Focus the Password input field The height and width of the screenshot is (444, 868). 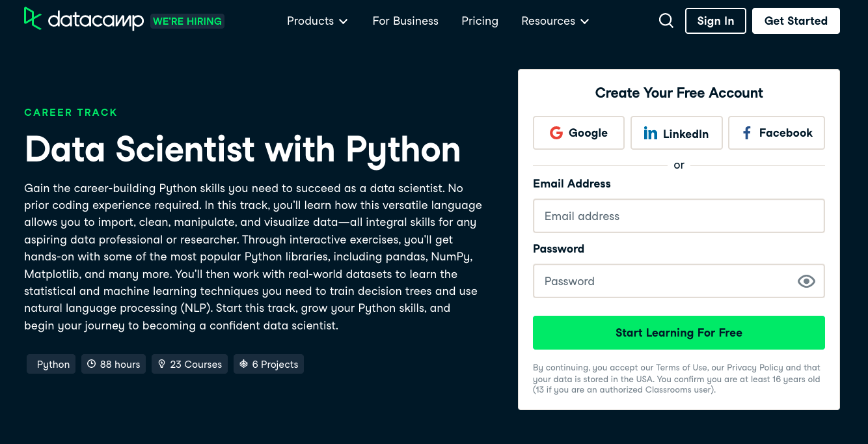(679, 281)
